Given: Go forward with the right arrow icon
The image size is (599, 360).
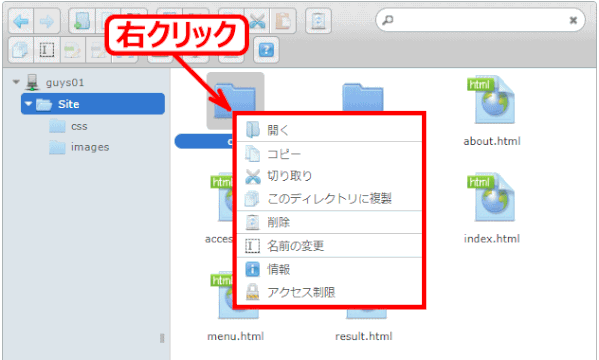Looking at the screenshot, I should (x=47, y=21).
